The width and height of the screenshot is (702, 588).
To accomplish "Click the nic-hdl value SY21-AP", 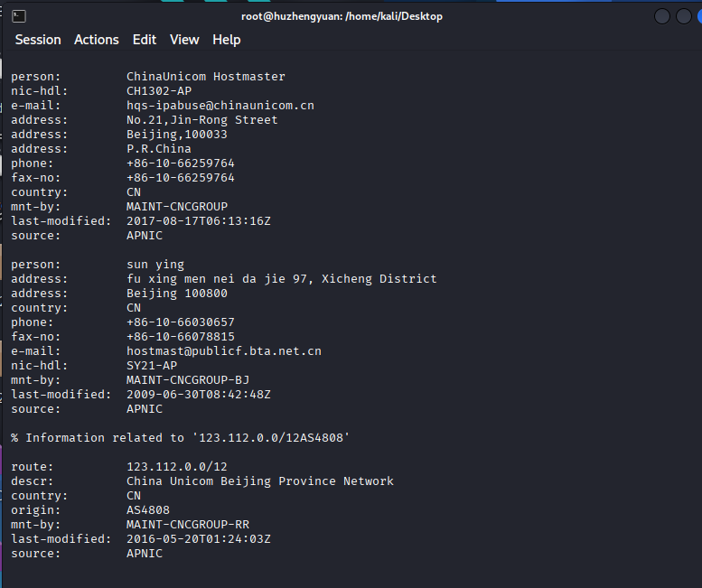I will (152, 366).
